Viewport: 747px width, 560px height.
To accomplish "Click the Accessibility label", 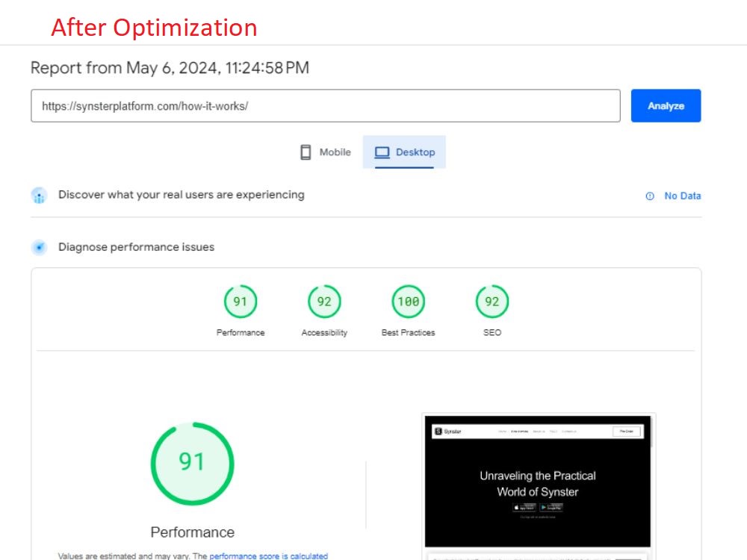I will click(324, 332).
